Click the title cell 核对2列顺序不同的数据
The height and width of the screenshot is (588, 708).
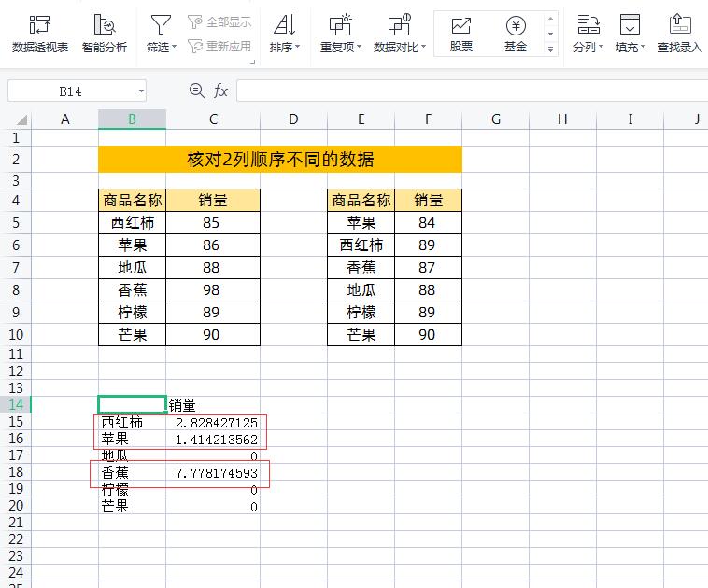click(x=280, y=159)
